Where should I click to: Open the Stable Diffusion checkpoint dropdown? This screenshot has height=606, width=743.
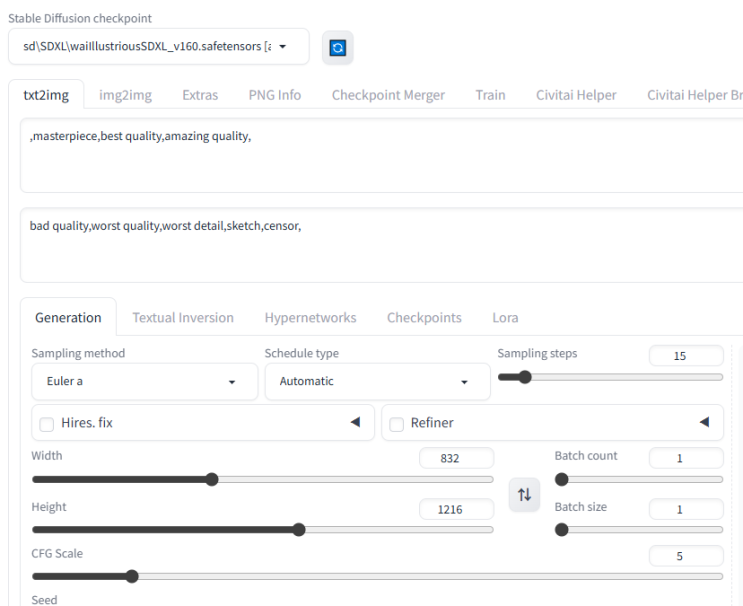[159, 46]
